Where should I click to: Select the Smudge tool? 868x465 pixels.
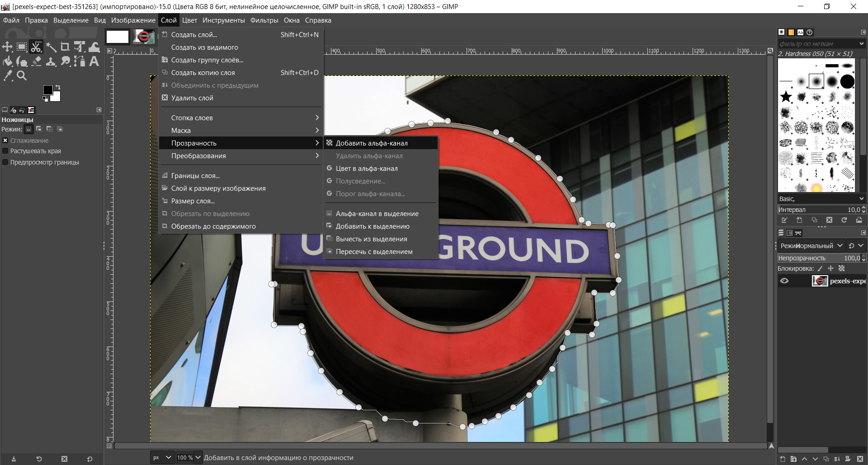65,61
